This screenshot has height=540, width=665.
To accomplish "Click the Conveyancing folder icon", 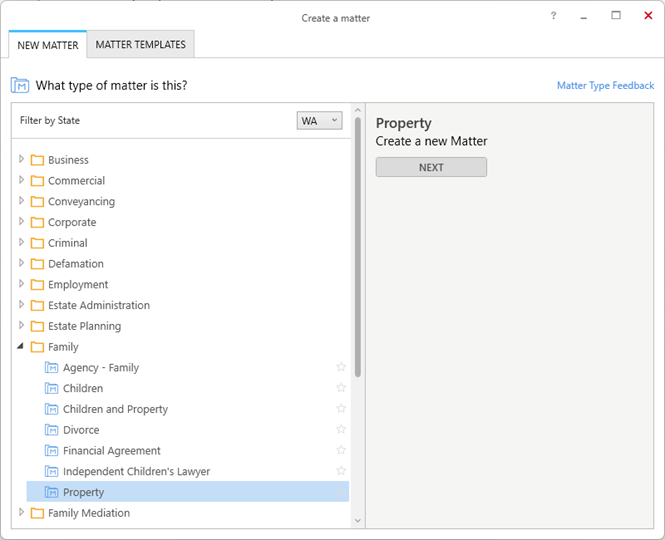I will pos(37,201).
